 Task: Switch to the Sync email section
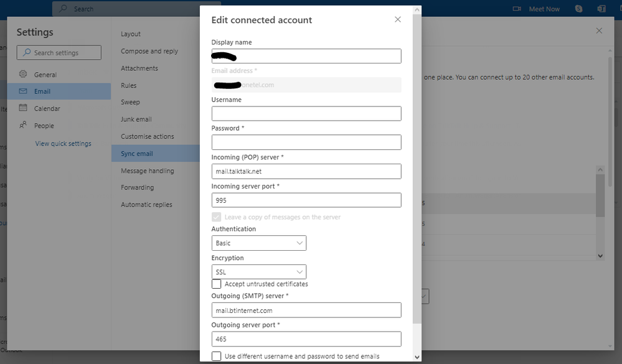[x=138, y=153]
